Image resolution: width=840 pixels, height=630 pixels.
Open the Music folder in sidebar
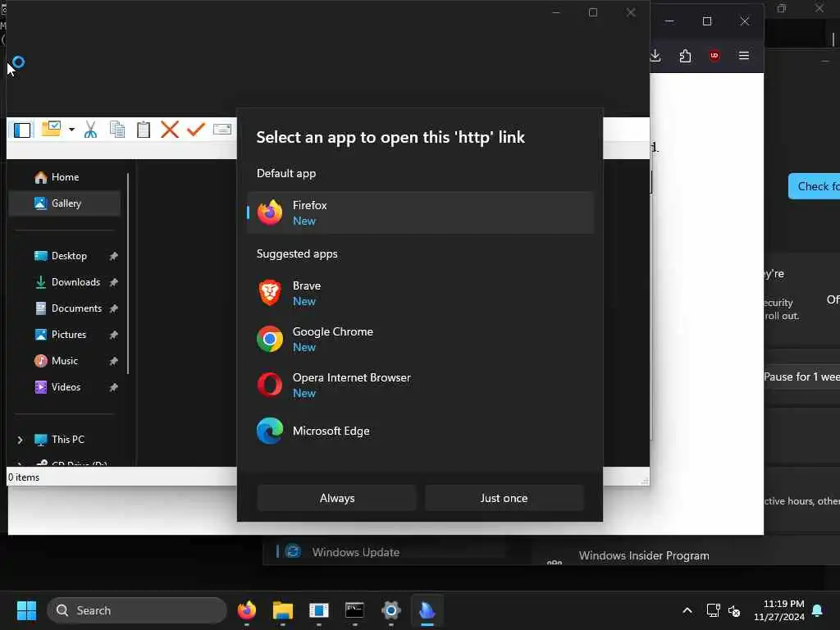(64, 361)
